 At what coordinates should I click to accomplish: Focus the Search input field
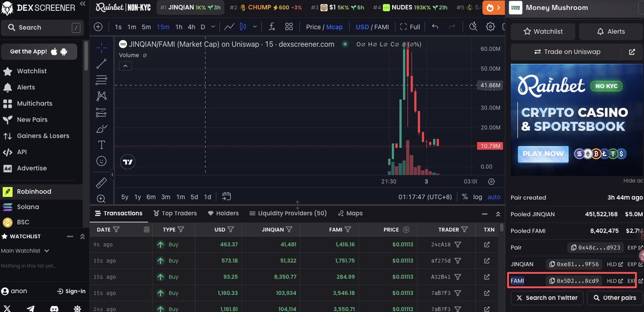(x=42, y=27)
